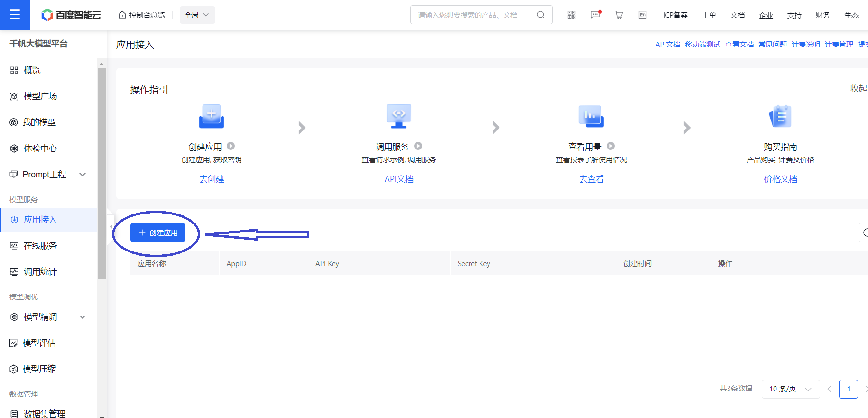
Task: Open the 全局 region dropdown
Action: 197,15
